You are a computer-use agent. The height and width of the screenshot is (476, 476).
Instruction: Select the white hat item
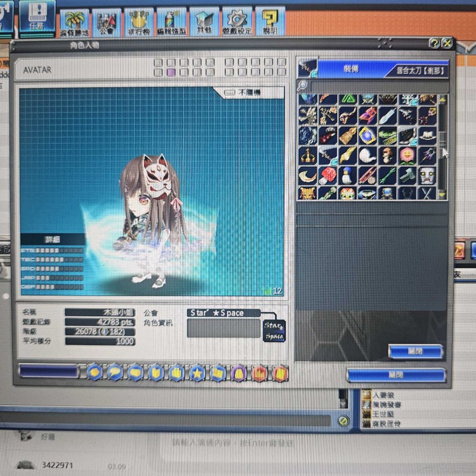pyautogui.click(x=427, y=135)
